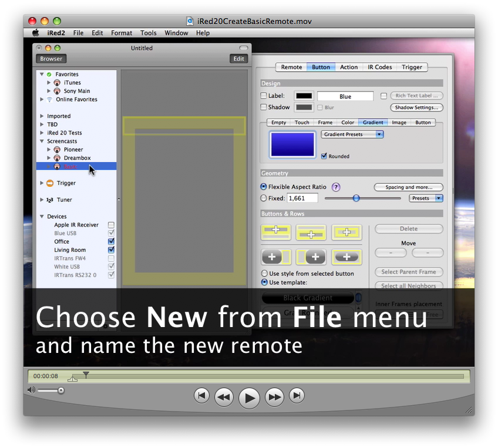The width and height of the screenshot is (498, 448).
Task: Fast forward the movie
Action: point(274,397)
